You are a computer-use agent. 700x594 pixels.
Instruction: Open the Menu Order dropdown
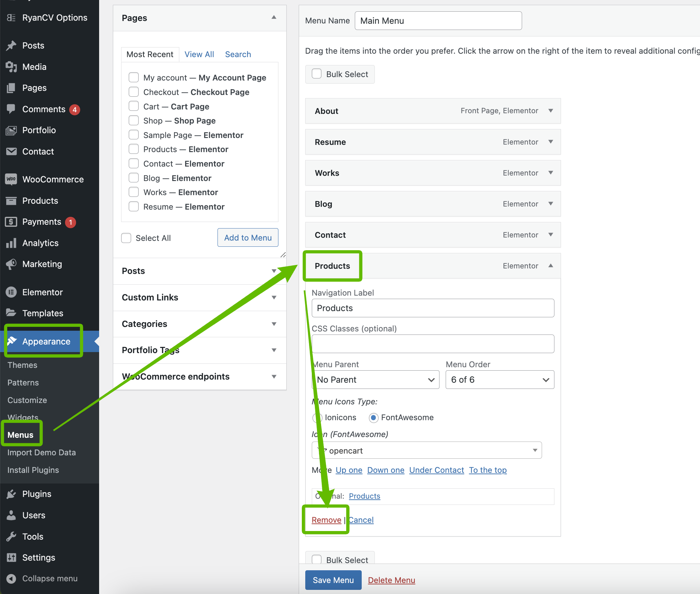point(499,380)
